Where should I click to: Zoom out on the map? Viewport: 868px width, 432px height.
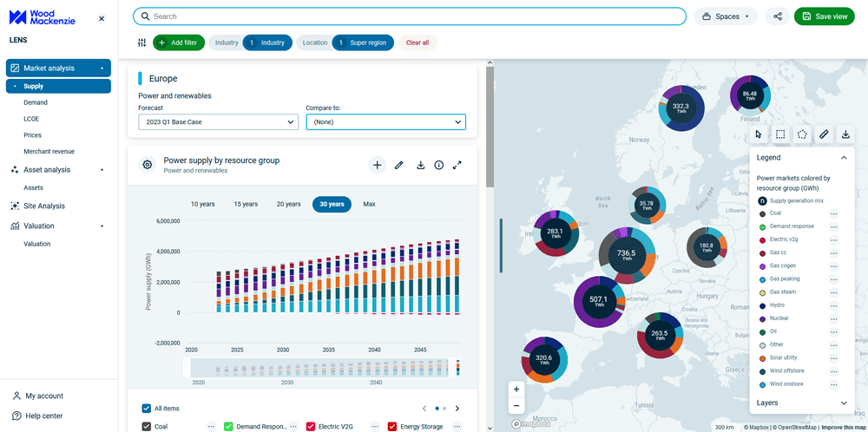click(516, 406)
